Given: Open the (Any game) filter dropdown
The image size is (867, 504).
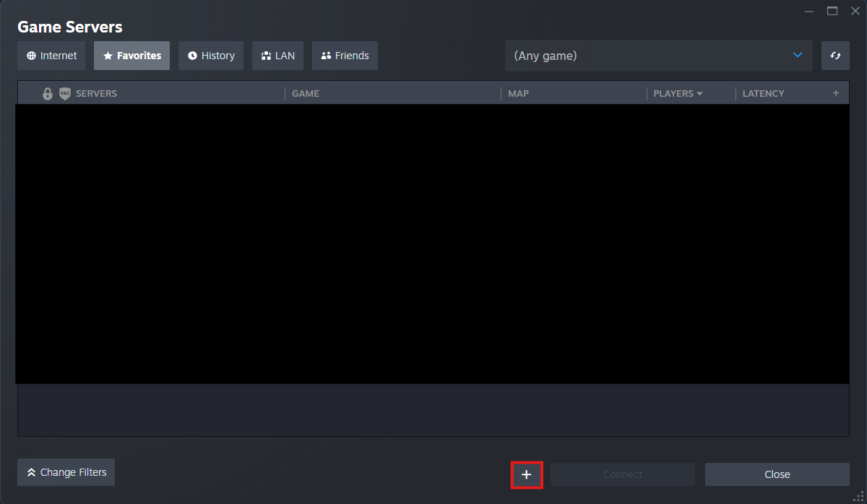Looking at the screenshot, I should (x=658, y=56).
